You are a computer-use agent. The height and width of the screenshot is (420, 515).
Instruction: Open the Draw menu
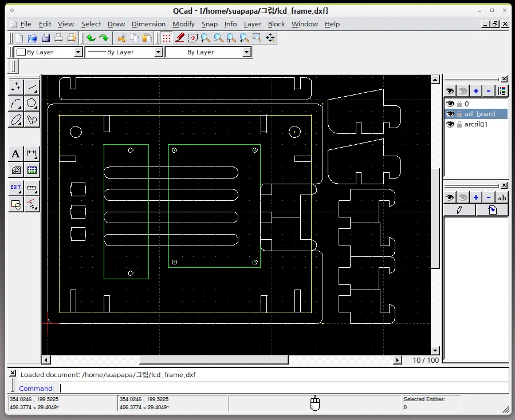coord(116,24)
